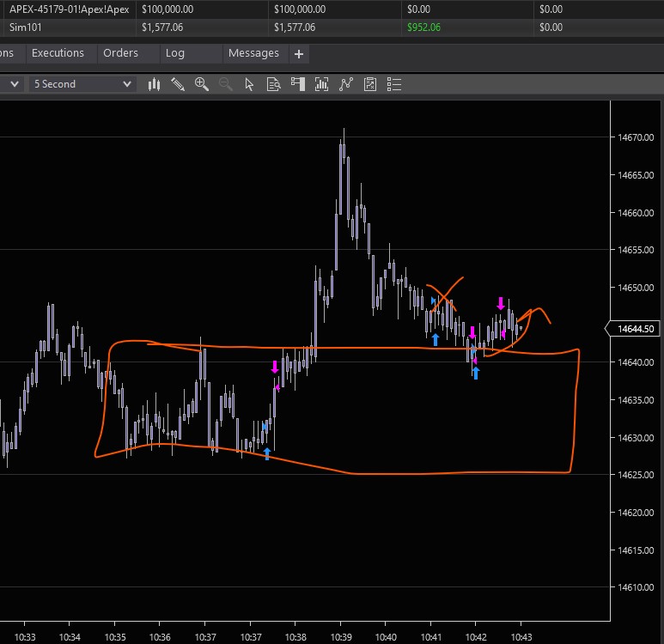Open the drawing tools pencil icon

(178, 84)
